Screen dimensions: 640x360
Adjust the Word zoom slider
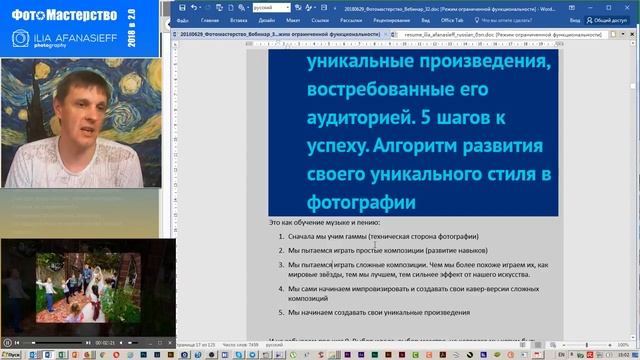click(587, 345)
